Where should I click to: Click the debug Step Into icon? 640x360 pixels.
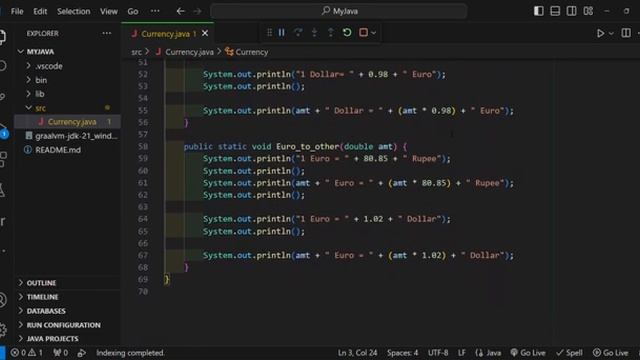314,33
